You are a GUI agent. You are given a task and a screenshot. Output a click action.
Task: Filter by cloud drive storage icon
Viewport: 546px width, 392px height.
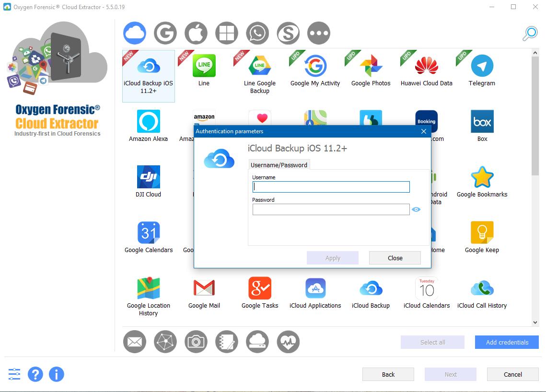[x=257, y=342]
